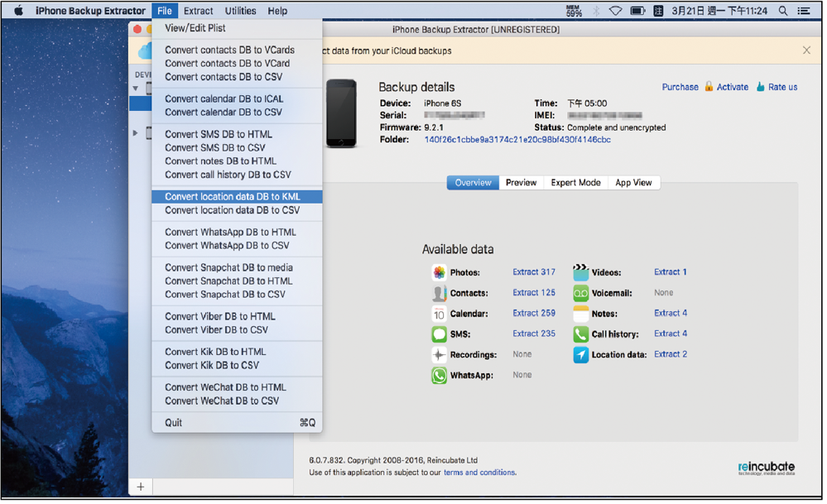Switch to the Preview tab

(521, 182)
